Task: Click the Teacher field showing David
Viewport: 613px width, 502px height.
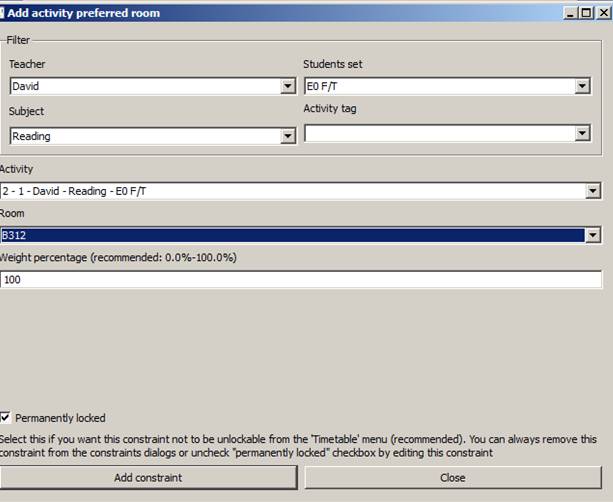Action: click(x=145, y=87)
